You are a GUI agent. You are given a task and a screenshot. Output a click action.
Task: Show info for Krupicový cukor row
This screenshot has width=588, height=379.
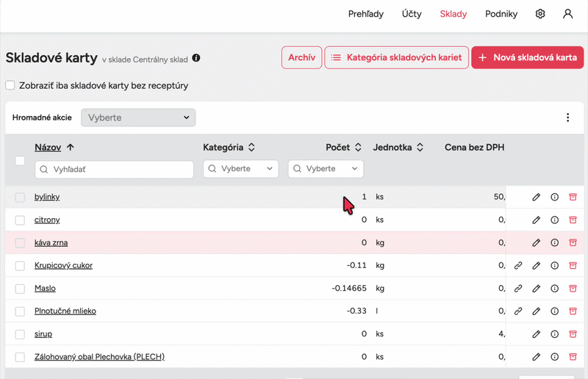pyautogui.click(x=555, y=266)
